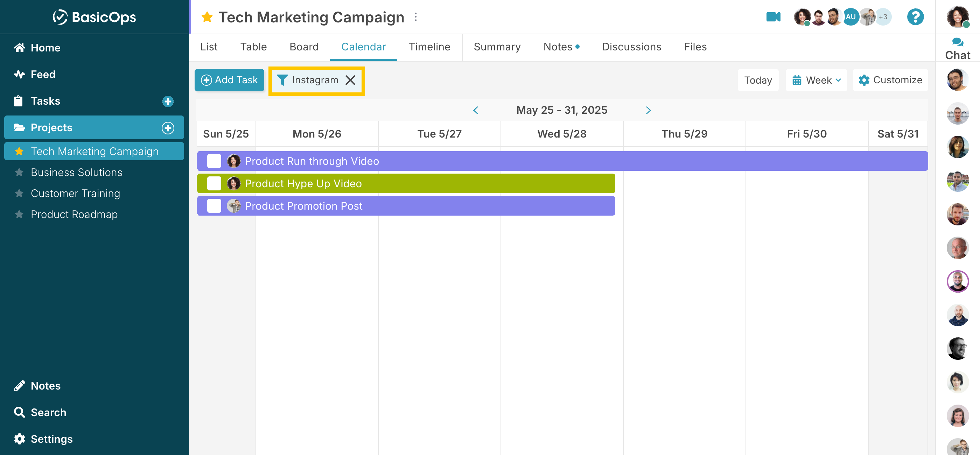Open Notes from the sidebar bottom
The width and height of the screenshot is (980, 455).
click(x=37, y=386)
